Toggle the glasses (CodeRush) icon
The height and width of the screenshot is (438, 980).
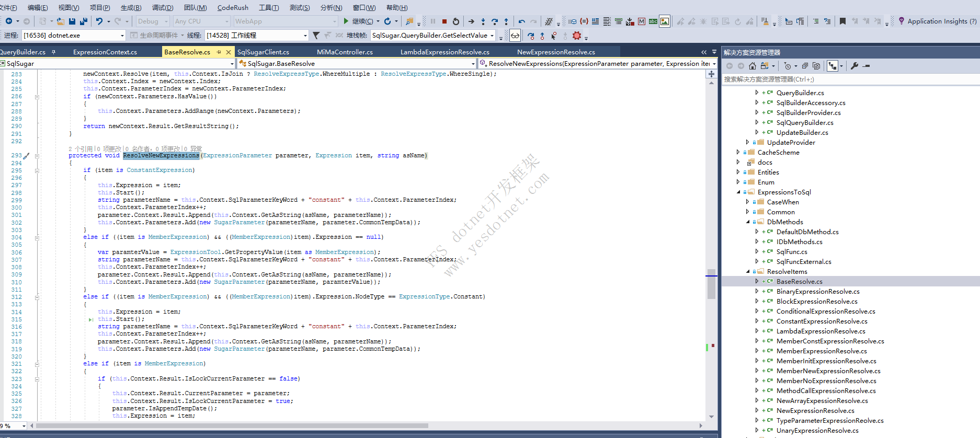coord(515,36)
